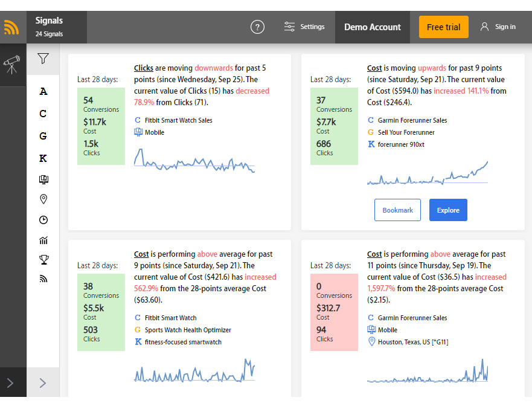532x409 pixels.
Task: Click the red stats box showing 0 Conversions
Action: pos(334,312)
